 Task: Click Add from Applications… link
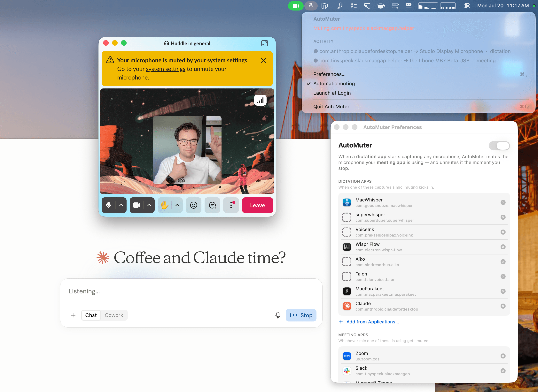369,322
